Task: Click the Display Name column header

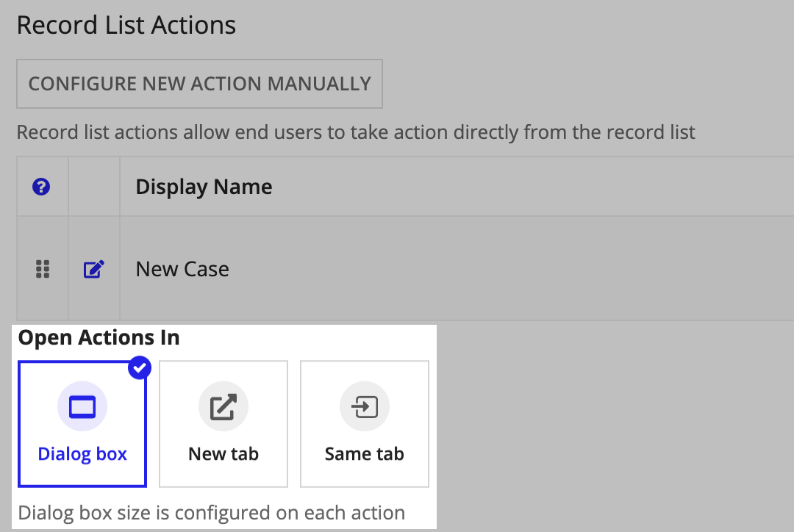Action: pyautogui.click(x=204, y=187)
